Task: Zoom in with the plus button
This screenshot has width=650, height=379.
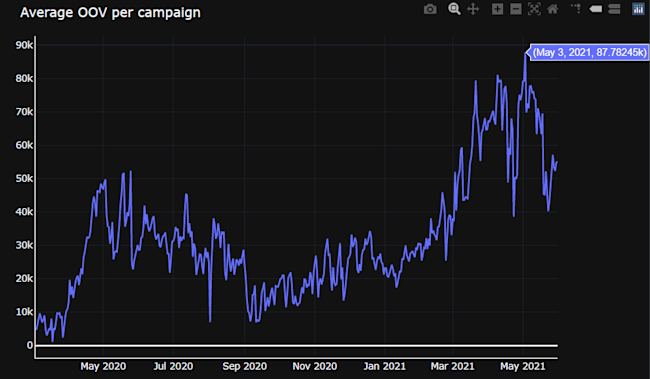Action: (497, 9)
